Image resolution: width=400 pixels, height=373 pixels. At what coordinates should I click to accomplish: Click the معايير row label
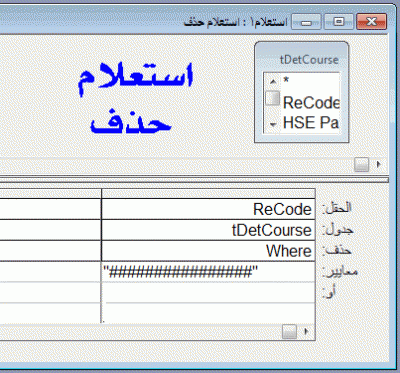340,272
